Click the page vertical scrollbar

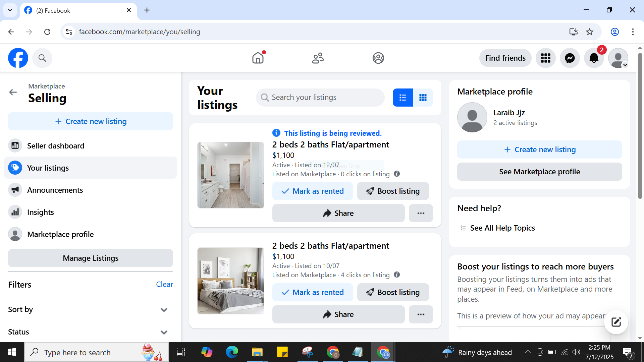pos(640,127)
